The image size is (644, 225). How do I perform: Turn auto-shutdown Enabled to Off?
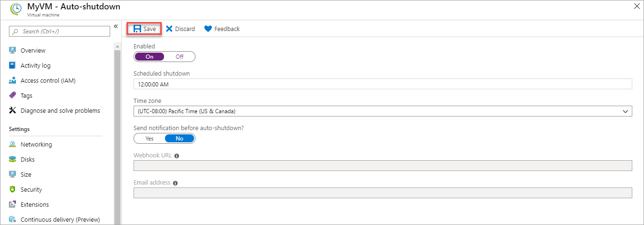pyautogui.click(x=180, y=56)
